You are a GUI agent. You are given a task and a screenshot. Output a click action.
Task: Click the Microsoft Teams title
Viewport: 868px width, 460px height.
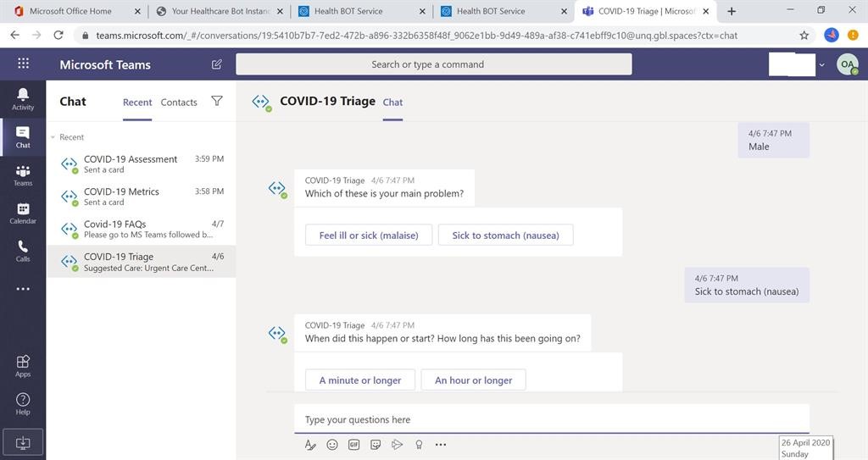(105, 64)
